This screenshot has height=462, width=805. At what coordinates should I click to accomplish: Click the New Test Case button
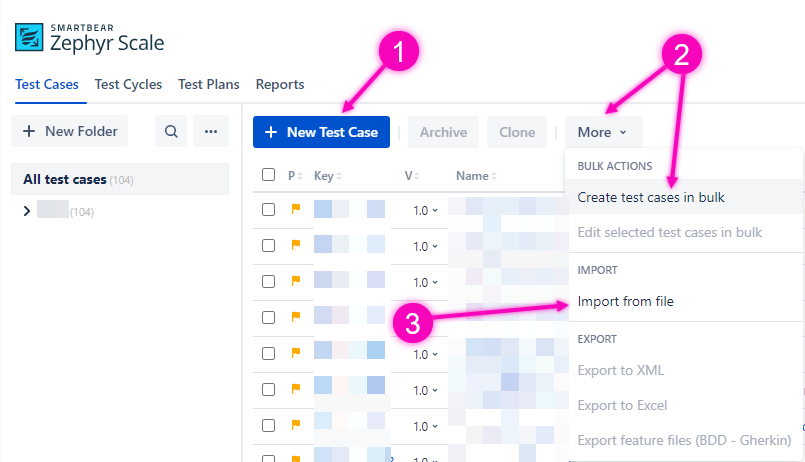[x=321, y=132]
